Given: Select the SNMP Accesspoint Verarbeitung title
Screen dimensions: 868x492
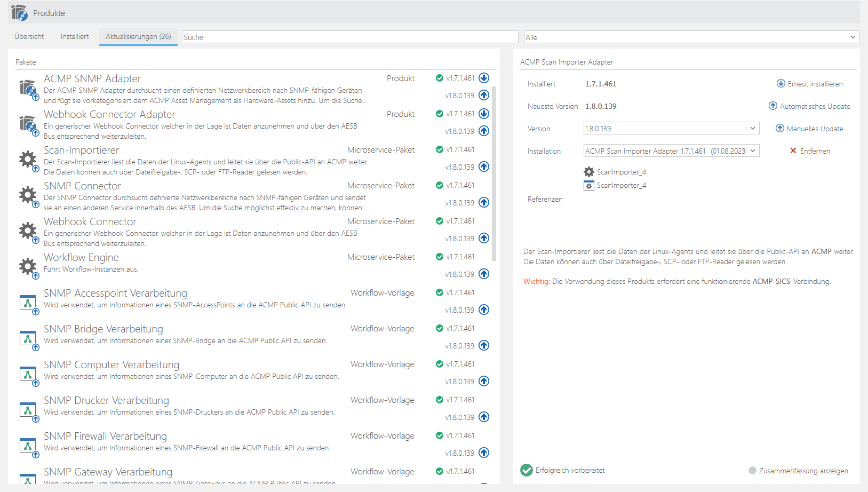Looking at the screenshot, I should 115,293.
